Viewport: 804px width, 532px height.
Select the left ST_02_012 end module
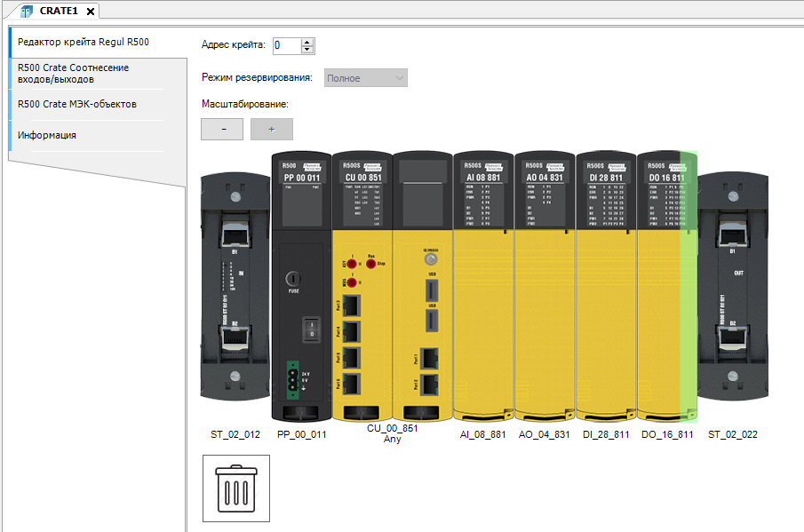click(x=235, y=284)
